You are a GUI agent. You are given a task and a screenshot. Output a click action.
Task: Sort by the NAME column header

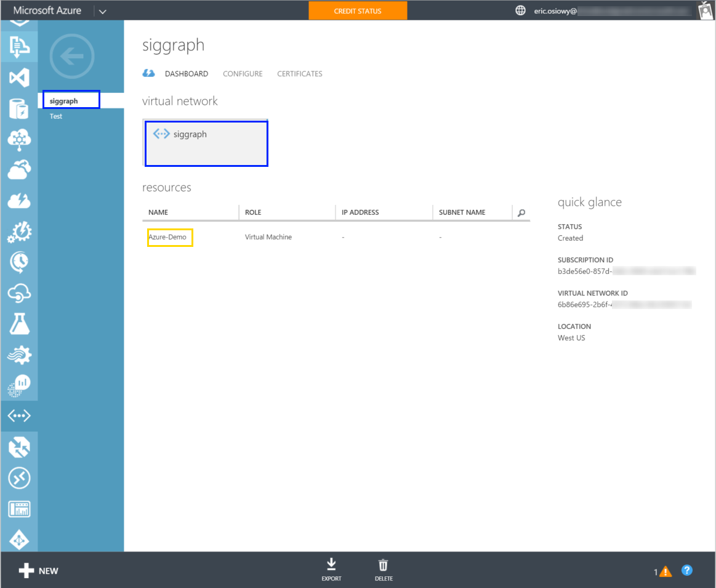tap(158, 212)
